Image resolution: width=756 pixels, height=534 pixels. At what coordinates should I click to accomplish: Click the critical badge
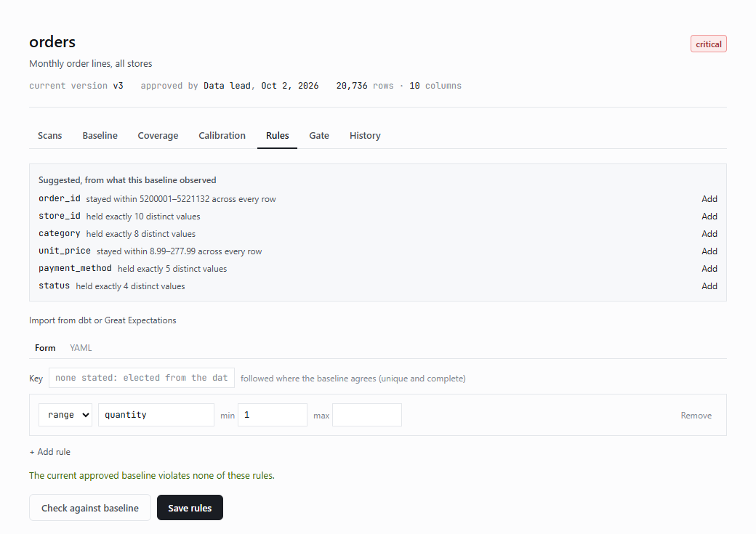(x=708, y=44)
